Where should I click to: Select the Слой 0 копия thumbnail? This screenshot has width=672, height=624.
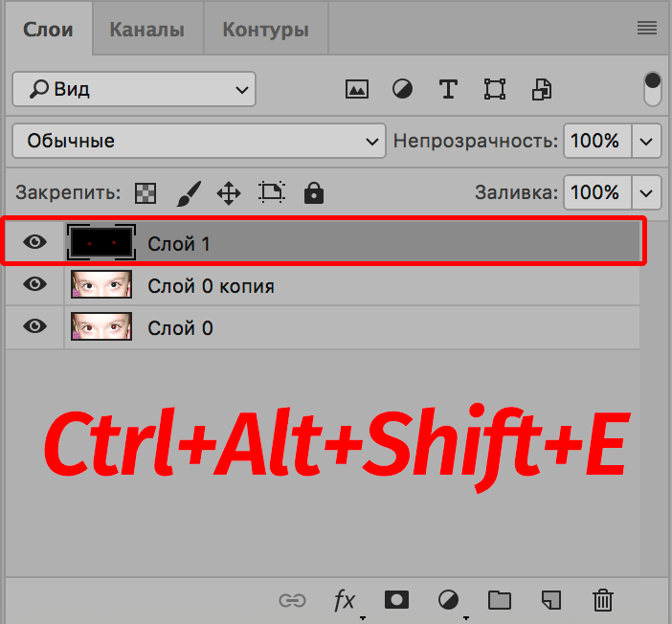[x=101, y=284]
